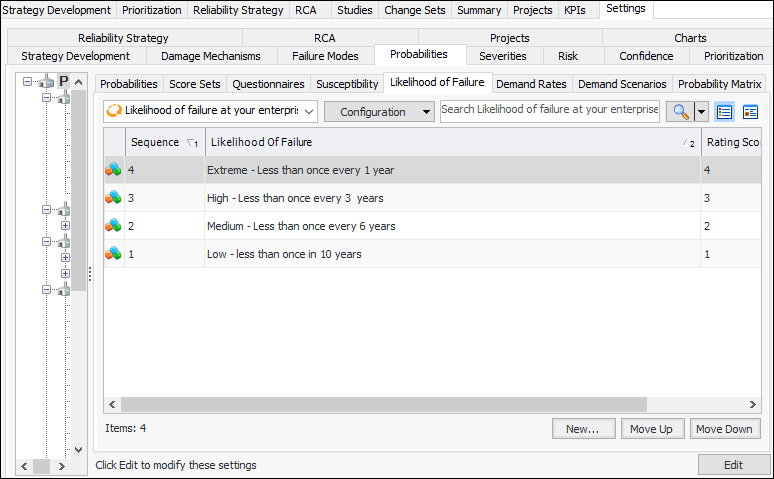Select 'High - Less than once every 3 years'
This screenshot has width=774, height=479.
pos(295,198)
